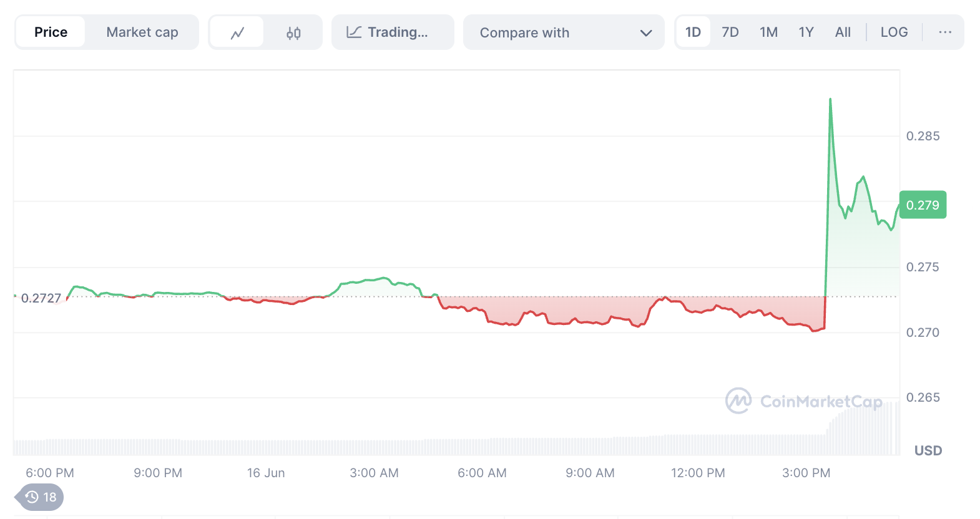
Task: Select the 1D time range
Action: (693, 32)
